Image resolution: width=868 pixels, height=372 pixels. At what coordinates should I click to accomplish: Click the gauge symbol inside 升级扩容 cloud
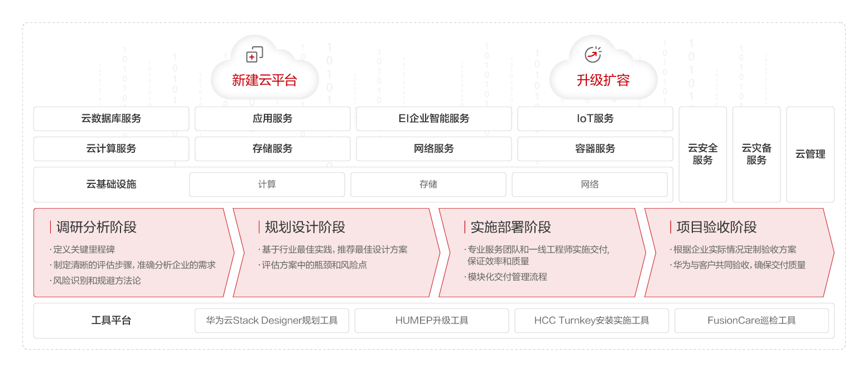coord(593,54)
